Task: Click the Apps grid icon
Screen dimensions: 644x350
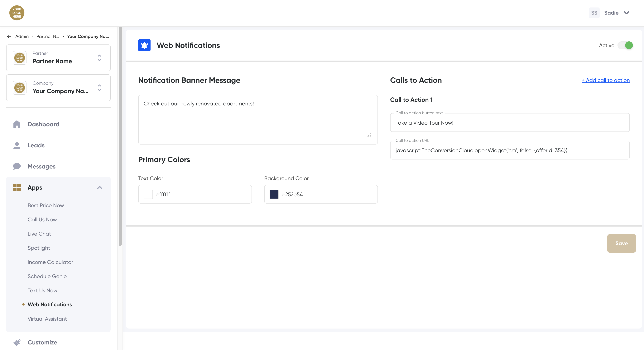Action: [x=17, y=187]
